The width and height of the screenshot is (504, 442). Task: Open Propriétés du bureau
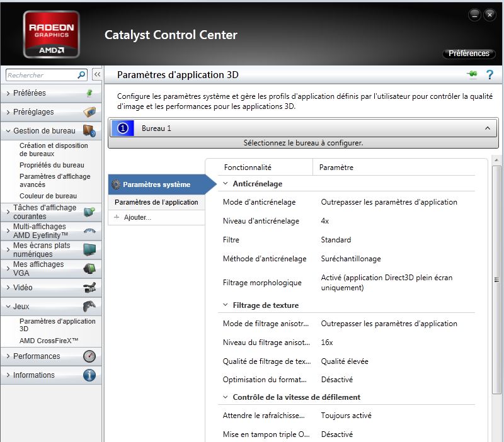pos(52,165)
